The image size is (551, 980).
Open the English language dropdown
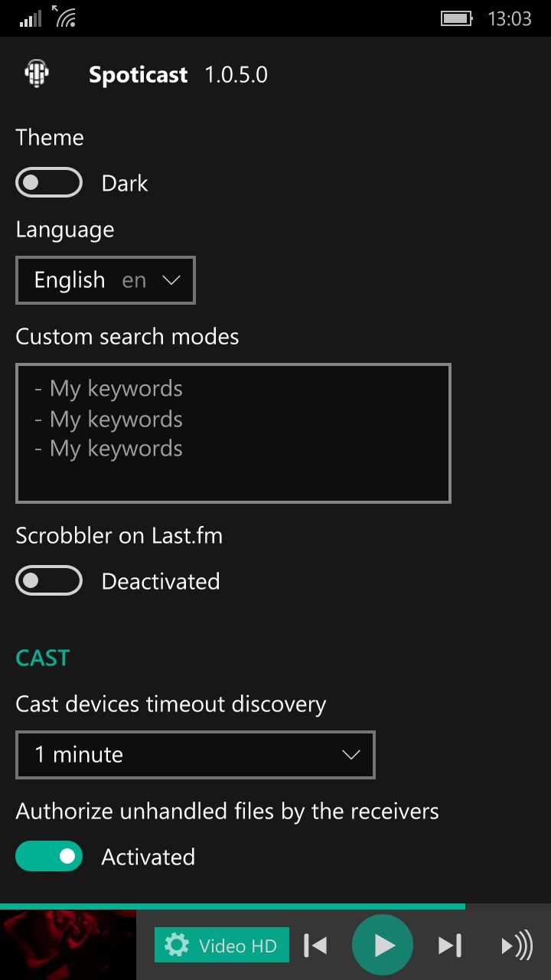tap(106, 280)
